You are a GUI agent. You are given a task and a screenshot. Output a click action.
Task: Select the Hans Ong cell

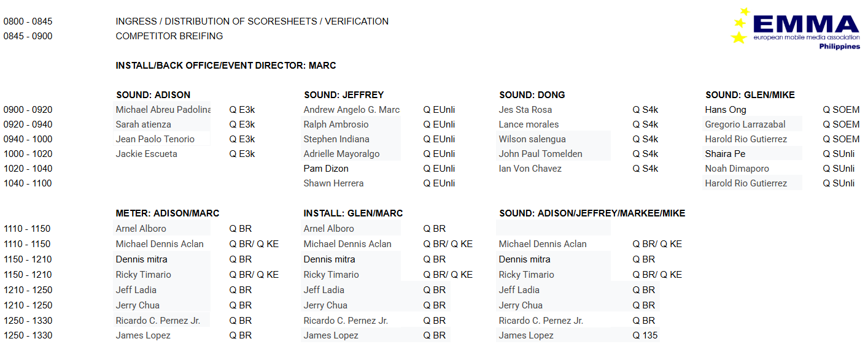click(x=726, y=110)
